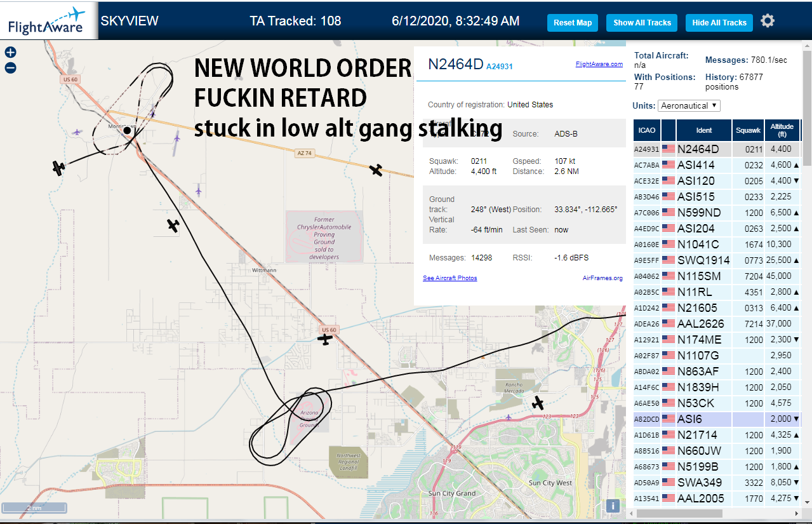Select aircraft ASI414 in list
Viewport: 812px width, 524px height.
pyautogui.click(x=717, y=165)
